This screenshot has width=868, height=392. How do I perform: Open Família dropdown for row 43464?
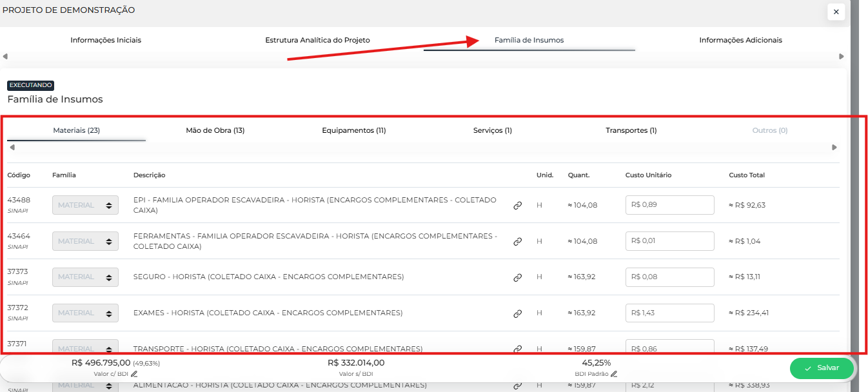pos(85,241)
